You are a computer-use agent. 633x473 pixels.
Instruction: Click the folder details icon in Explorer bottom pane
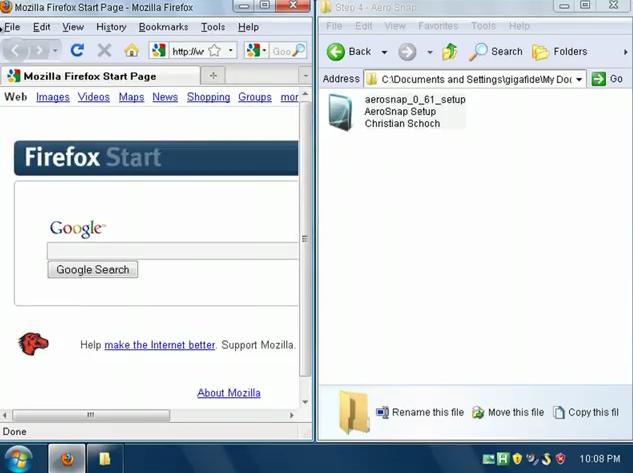pos(354,412)
